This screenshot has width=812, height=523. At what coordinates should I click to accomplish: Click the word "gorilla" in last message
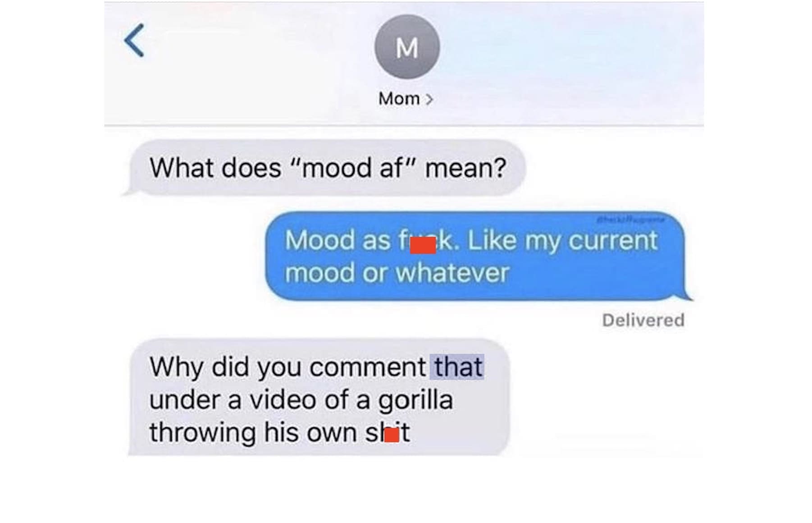point(415,400)
